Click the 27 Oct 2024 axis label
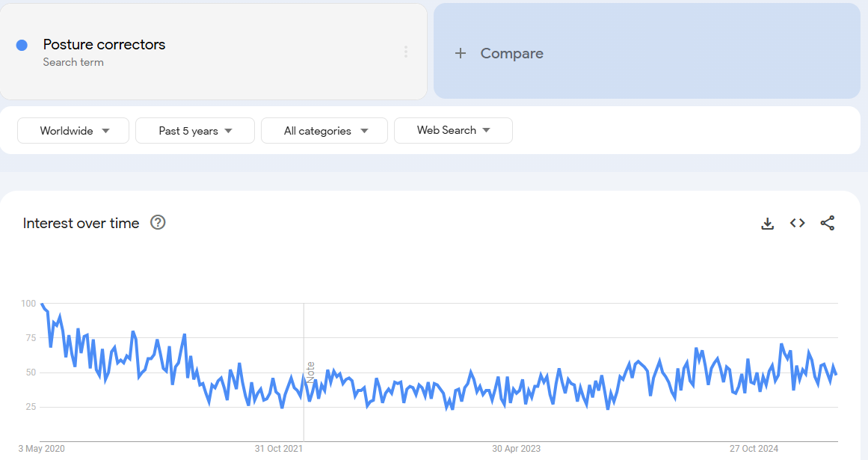The image size is (868, 460). 754,448
